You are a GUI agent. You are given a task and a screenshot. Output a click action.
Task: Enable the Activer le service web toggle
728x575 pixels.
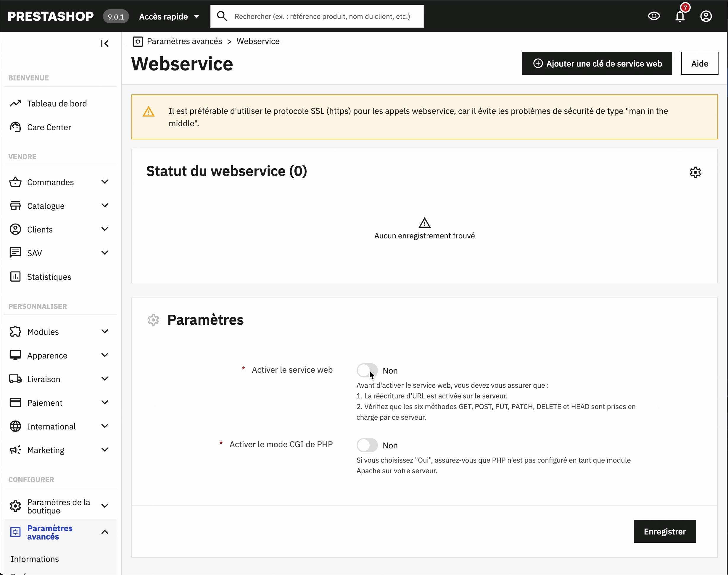[x=367, y=370]
